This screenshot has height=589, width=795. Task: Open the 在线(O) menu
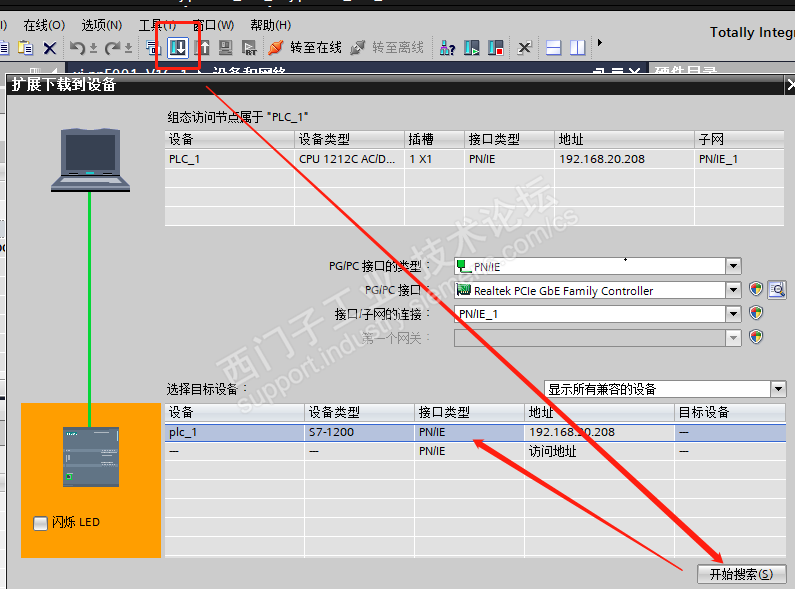[x=44, y=25]
